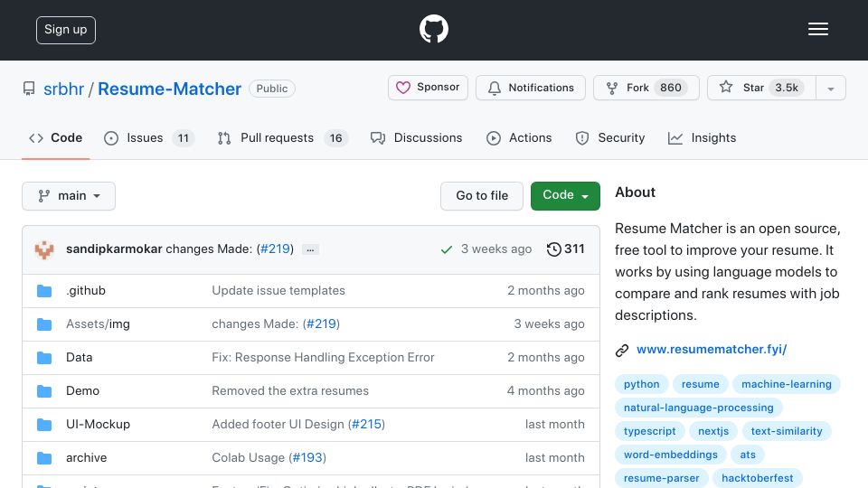
Task: Open the UI-Mockup folder
Action: [x=98, y=425]
